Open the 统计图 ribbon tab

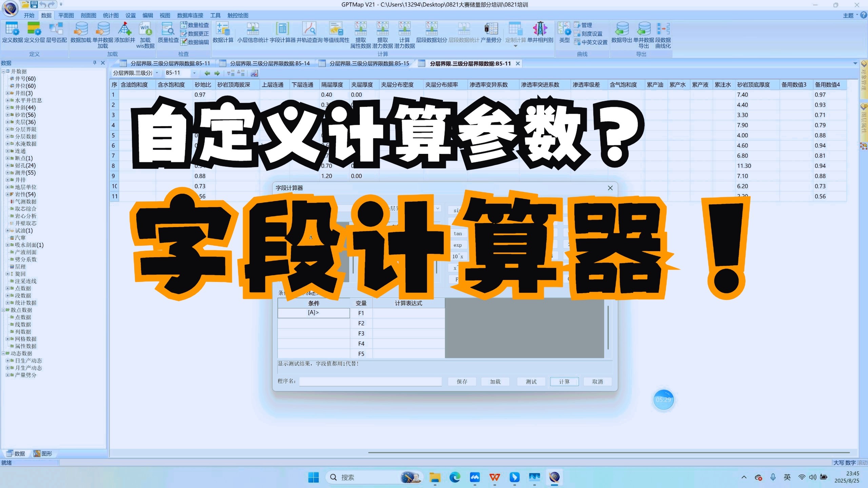[111, 15]
